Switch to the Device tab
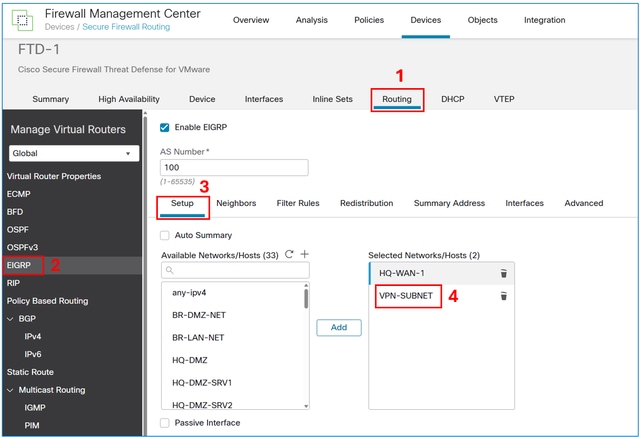Viewport: 640px width, 437px height. [x=202, y=99]
